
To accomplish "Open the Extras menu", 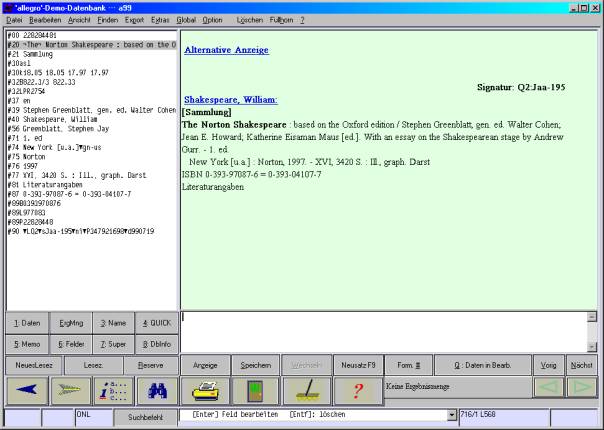I will pyautogui.click(x=160, y=20).
